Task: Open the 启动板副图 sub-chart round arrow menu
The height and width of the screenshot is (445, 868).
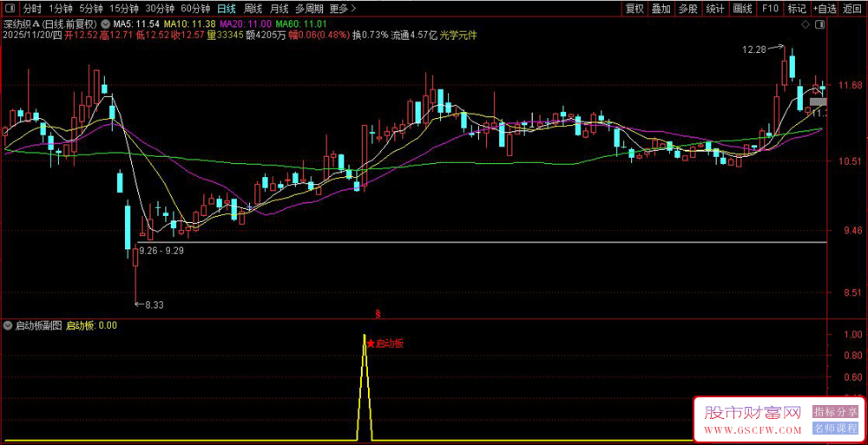Action: (x=8, y=325)
